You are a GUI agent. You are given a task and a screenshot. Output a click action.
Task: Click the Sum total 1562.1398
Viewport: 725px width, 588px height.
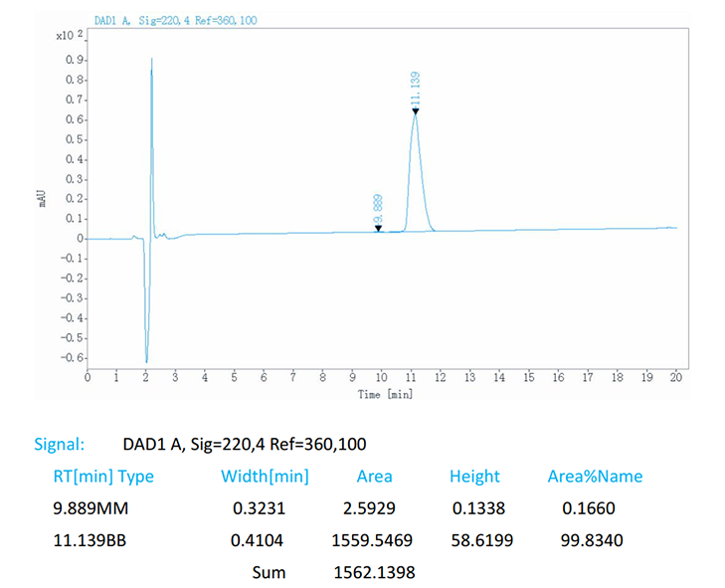pyautogui.click(x=373, y=572)
